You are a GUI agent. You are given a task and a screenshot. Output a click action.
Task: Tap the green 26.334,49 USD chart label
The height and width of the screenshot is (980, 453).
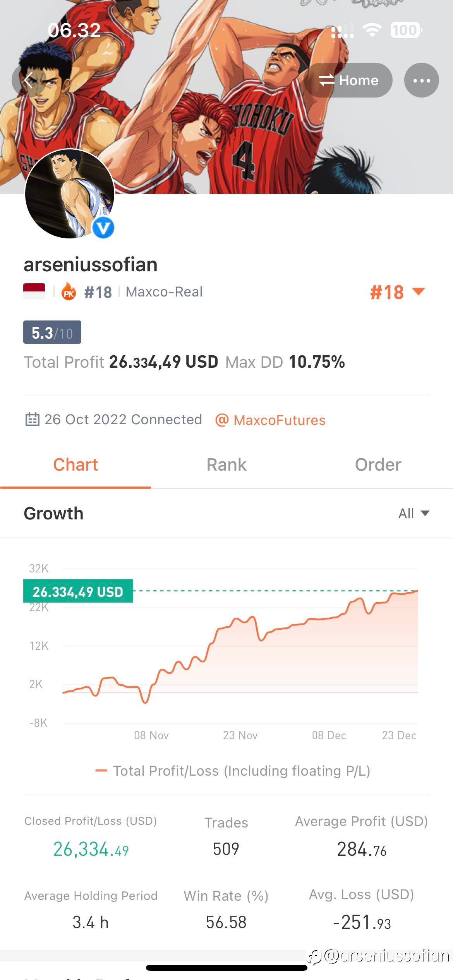coord(78,591)
